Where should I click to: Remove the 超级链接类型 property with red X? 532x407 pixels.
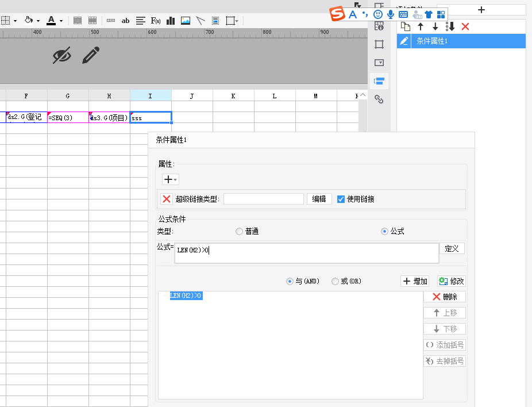tap(166, 199)
